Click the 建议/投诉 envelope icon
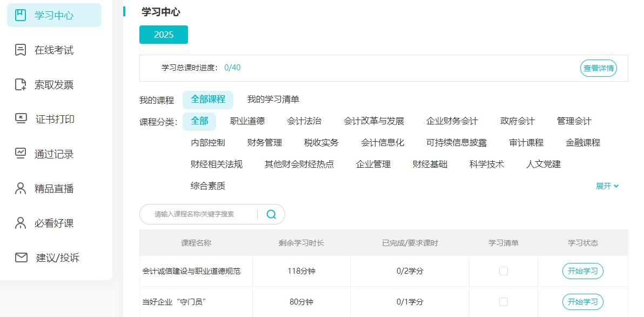 tap(21, 257)
